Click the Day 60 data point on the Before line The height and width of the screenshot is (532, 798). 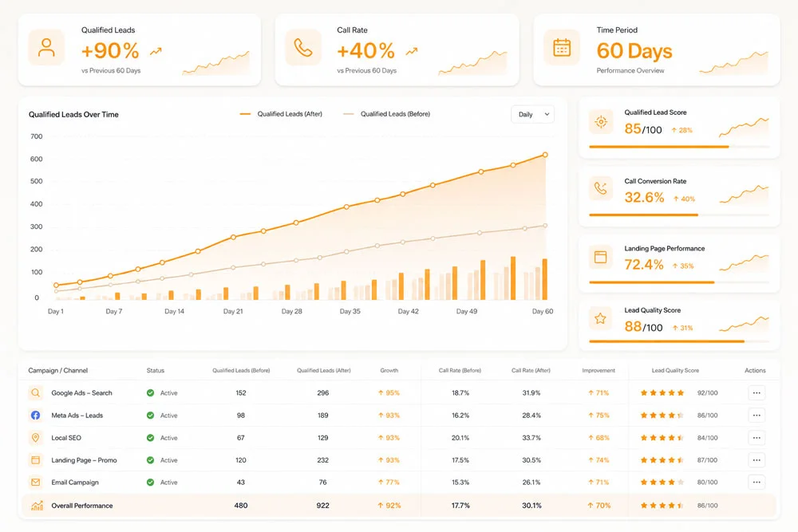point(545,225)
